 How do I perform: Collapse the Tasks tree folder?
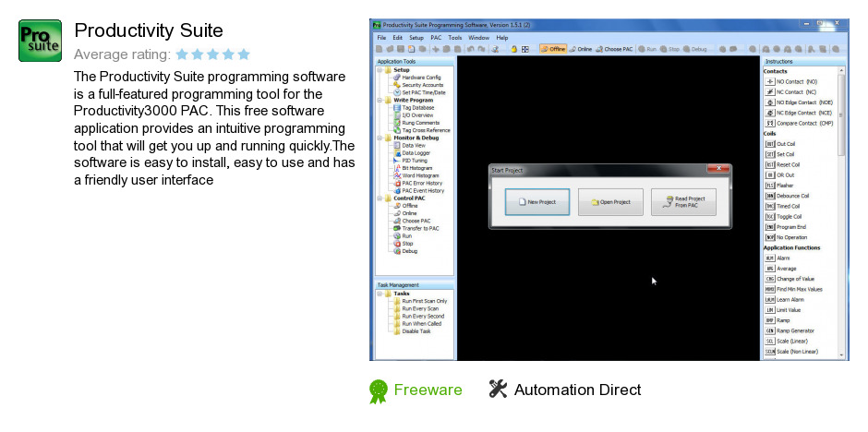click(x=380, y=294)
